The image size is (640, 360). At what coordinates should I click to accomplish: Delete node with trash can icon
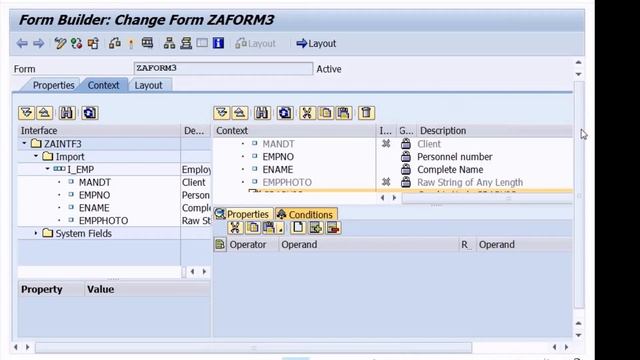pos(366,113)
